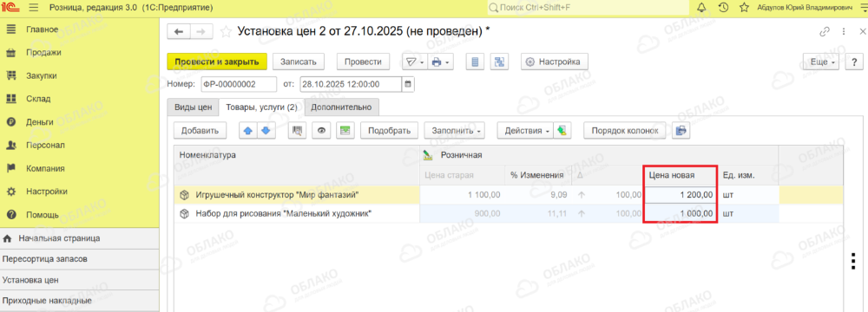This screenshot has width=868, height=312.
Task: Switch to Дополнительно tab
Action: point(341,107)
